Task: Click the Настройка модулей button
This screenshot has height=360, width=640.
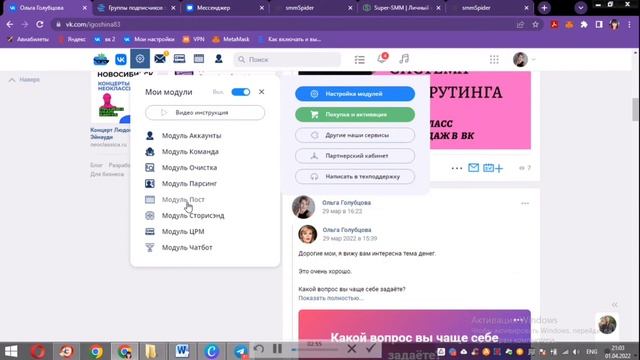Action: coord(355,94)
